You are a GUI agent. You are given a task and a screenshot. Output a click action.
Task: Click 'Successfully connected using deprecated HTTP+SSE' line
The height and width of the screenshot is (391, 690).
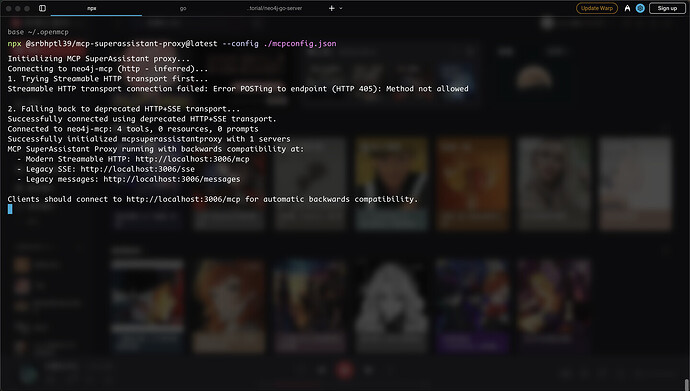click(142, 119)
